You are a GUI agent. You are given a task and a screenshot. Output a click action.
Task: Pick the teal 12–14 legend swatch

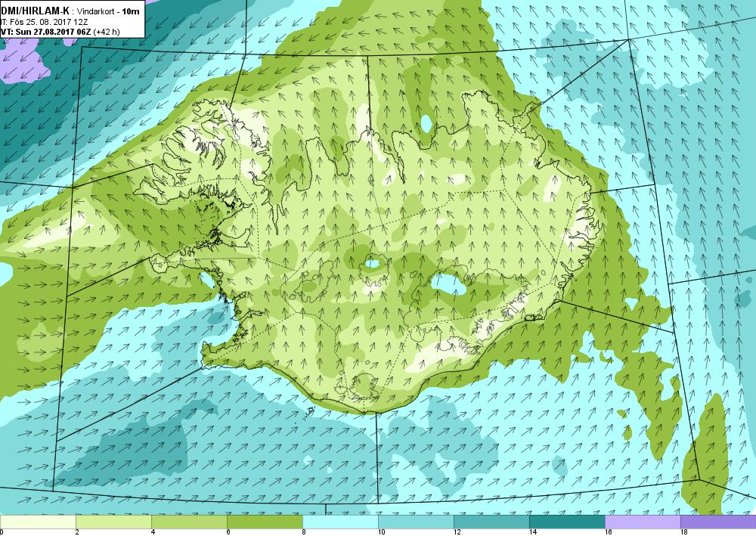coord(491,522)
